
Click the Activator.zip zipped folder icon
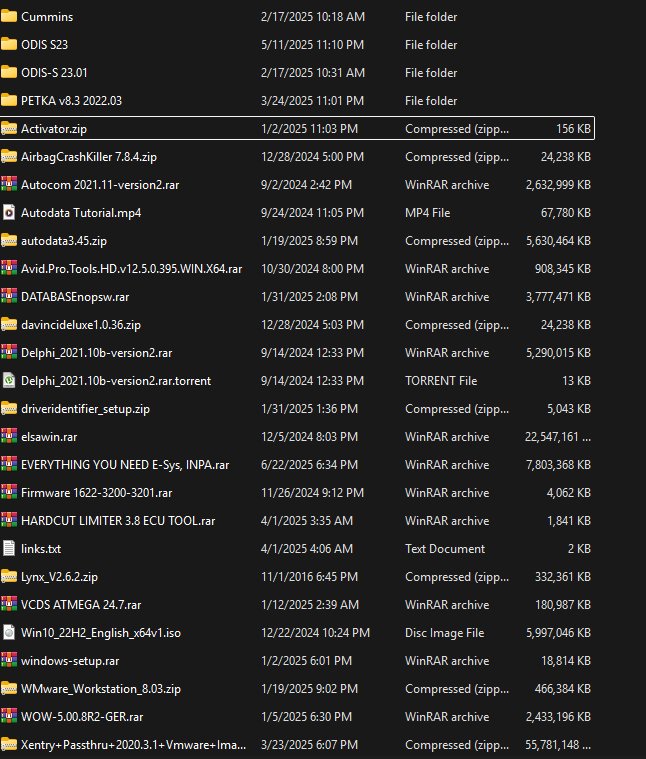pyautogui.click(x=9, y=129)
